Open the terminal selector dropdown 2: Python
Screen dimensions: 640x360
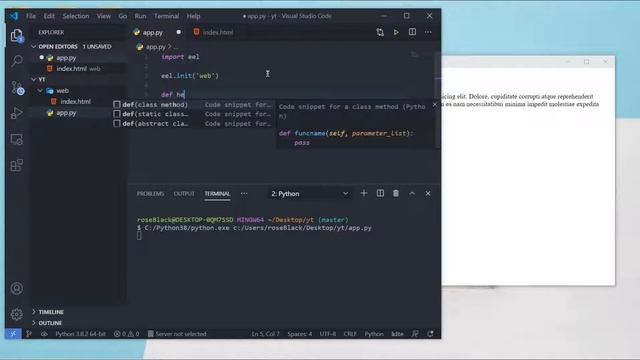(x=309, y=194)
